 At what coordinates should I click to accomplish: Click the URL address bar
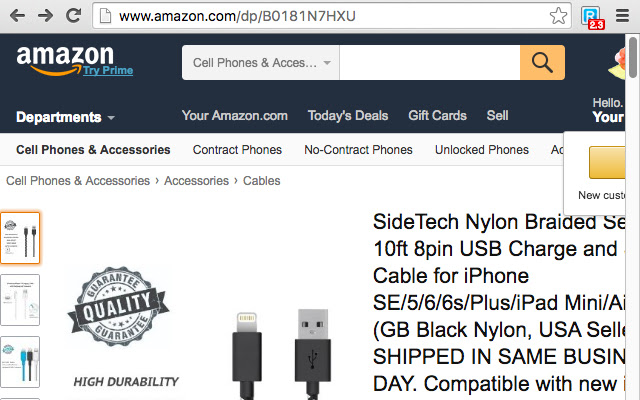[x=330, y=17]
